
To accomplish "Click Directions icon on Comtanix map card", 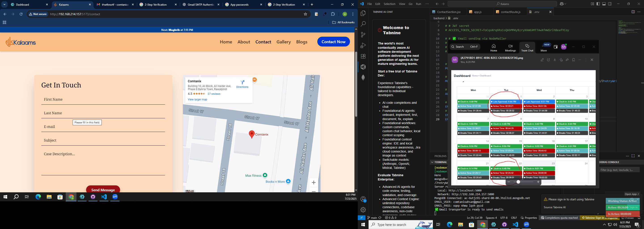I will pos(242,82).
